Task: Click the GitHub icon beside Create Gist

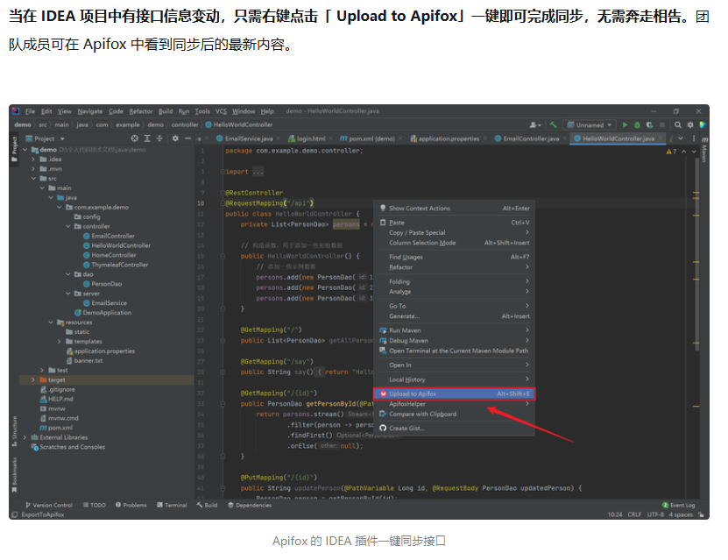Action: pos(383,429)
